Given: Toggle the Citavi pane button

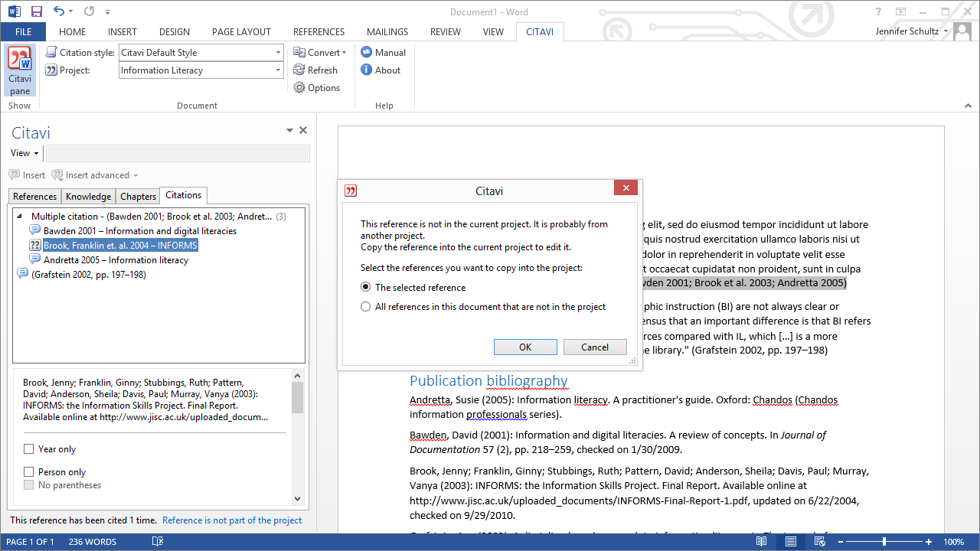Looking at the screenshot, I should click(x=20, y=70).
